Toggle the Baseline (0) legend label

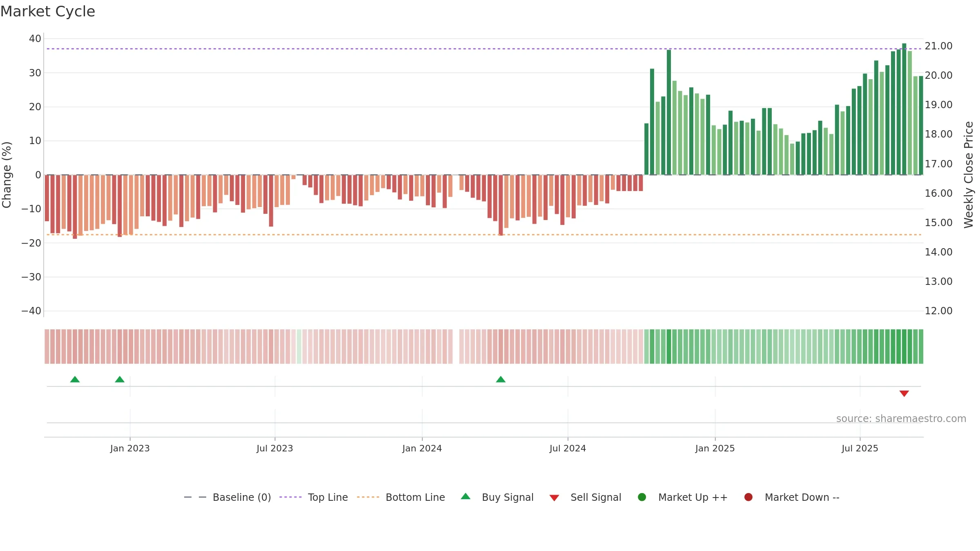pos(242,498)
